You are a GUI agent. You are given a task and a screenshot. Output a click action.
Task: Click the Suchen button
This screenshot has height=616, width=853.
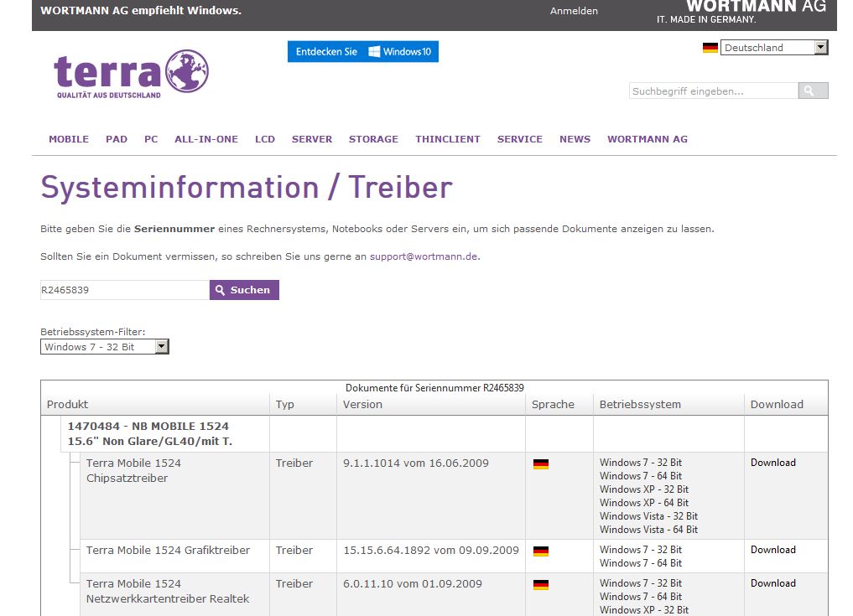coord(244,290)
